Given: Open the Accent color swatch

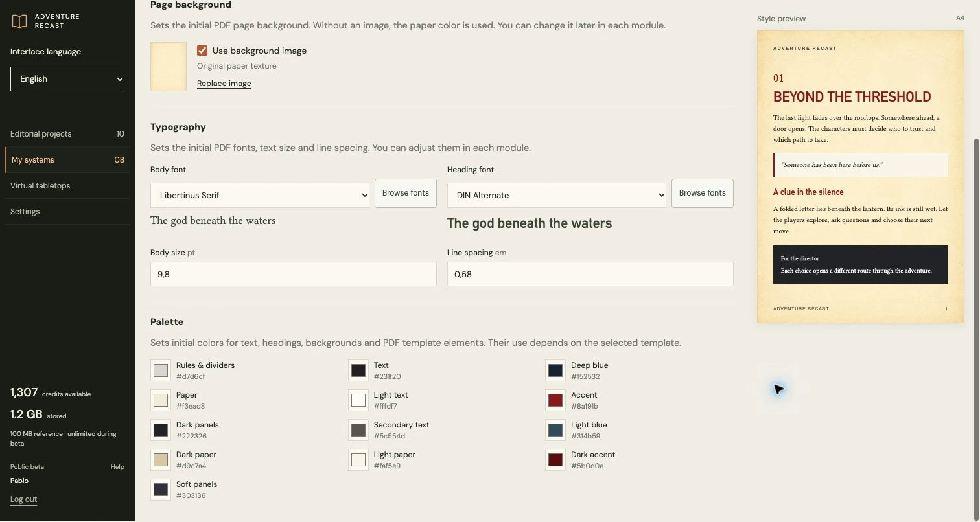Looking at the screenshot, I should 555,400.
